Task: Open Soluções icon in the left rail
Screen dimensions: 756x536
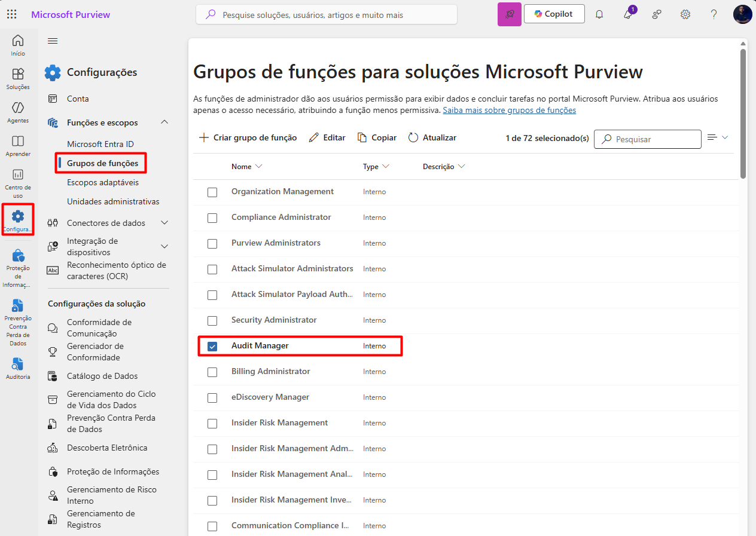Action: coord(18,79)
